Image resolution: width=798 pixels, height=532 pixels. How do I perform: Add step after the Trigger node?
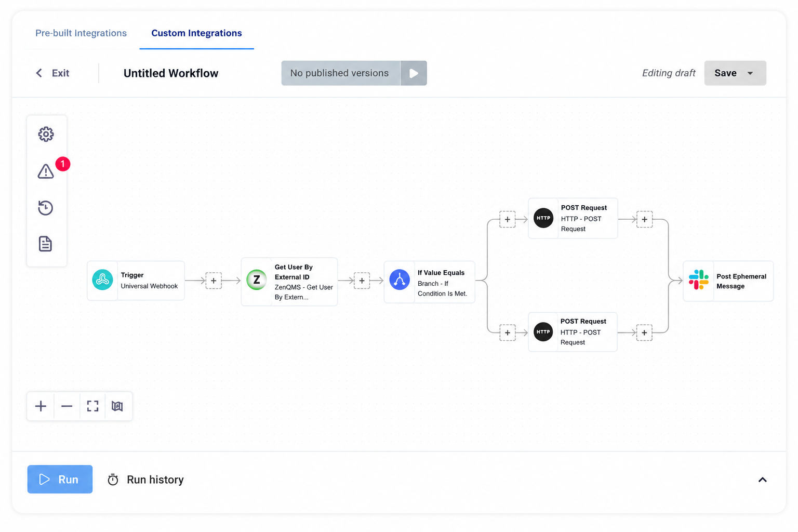(214, 281)
